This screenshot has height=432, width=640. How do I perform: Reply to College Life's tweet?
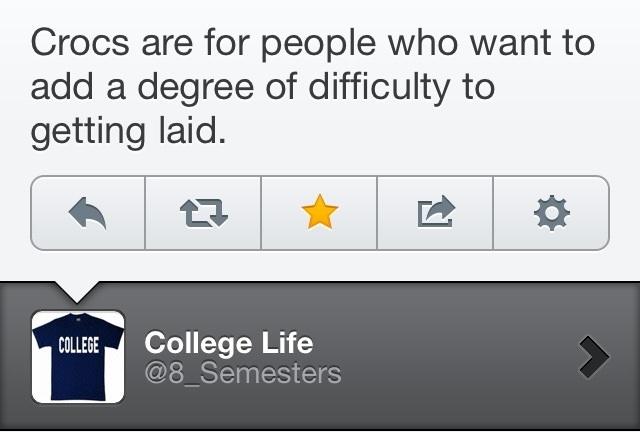[x=88, y=212]
